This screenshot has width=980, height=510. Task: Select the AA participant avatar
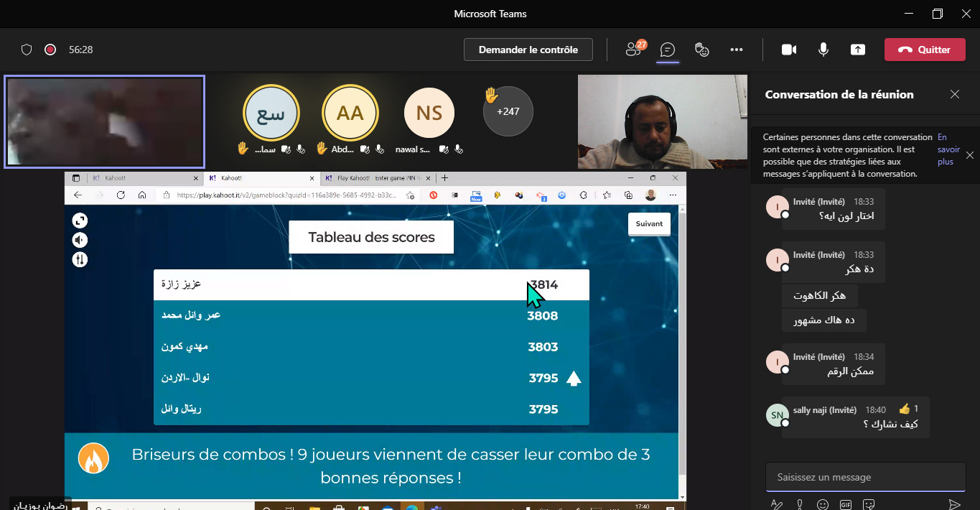pyautogui.click(x=350, y=113)
